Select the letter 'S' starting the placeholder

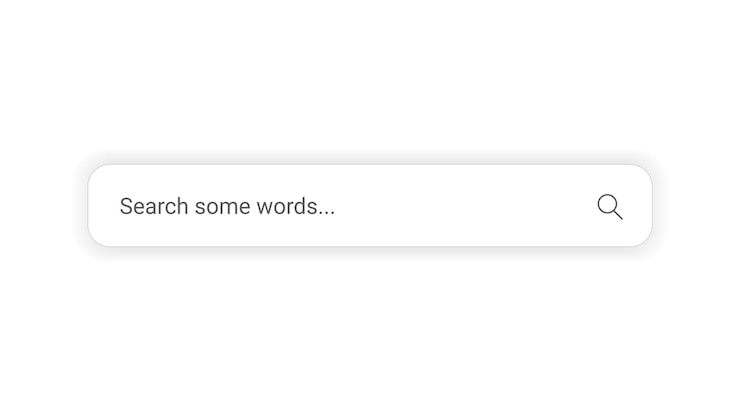[x=126, y=206]
